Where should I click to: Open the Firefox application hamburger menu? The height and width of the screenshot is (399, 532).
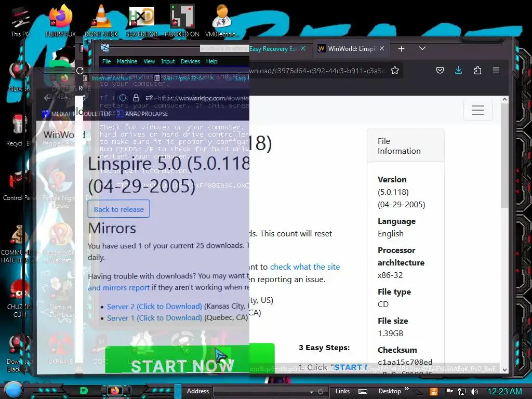pos(496,70)
